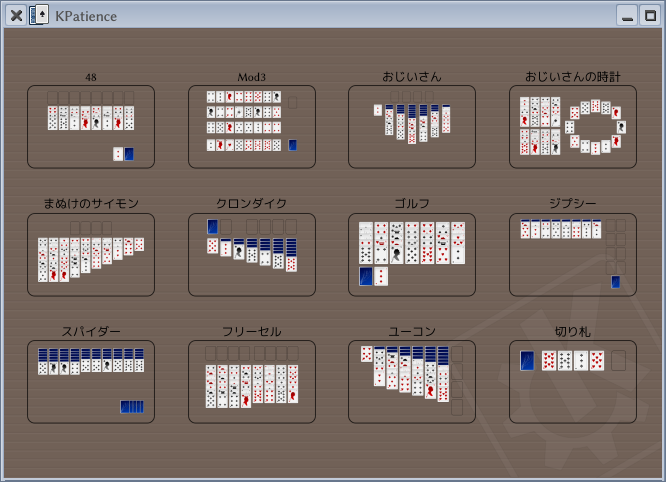Open the フリーセル game preview
The width and height of the screenshot is (666, 482).
(x=252, y=382)
